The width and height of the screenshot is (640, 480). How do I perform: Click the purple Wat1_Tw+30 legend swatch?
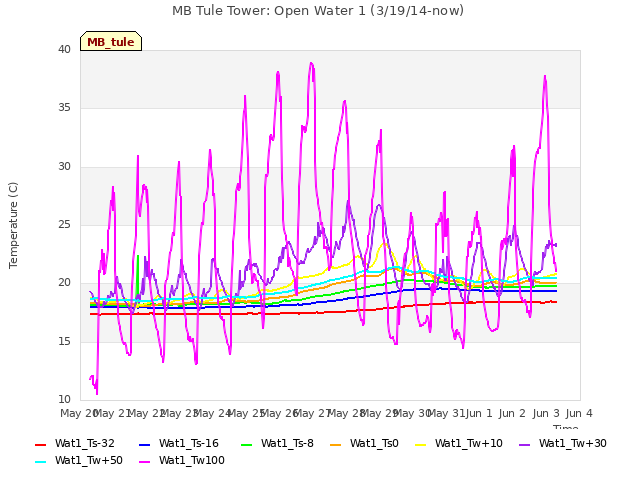click(524, 444)
